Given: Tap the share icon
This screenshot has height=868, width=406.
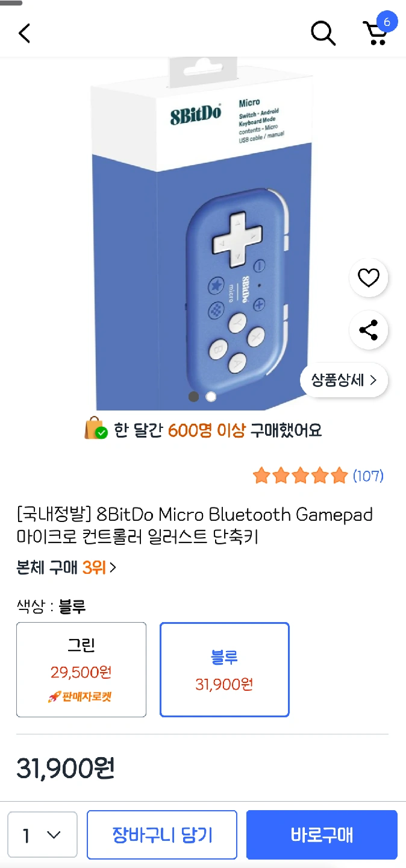Looking at the screenshot, I should click(369, 330).
